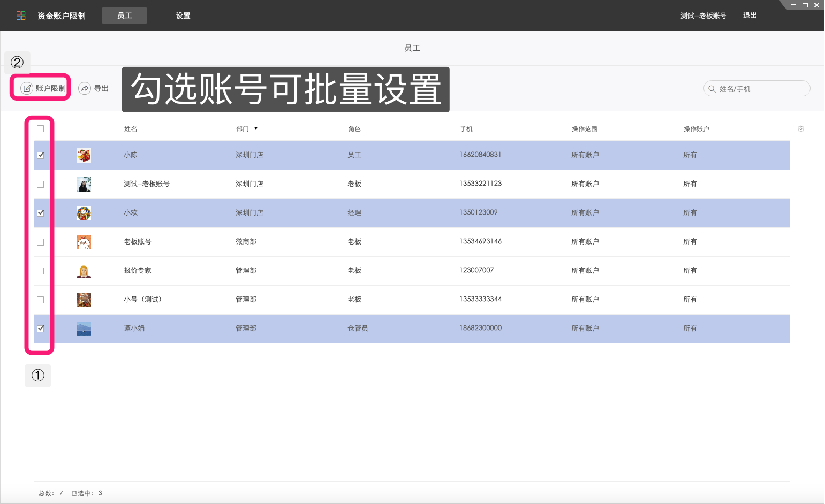Click the 姓名 column header
Viewport: 825px width, 504px height.
click(131, 129)
